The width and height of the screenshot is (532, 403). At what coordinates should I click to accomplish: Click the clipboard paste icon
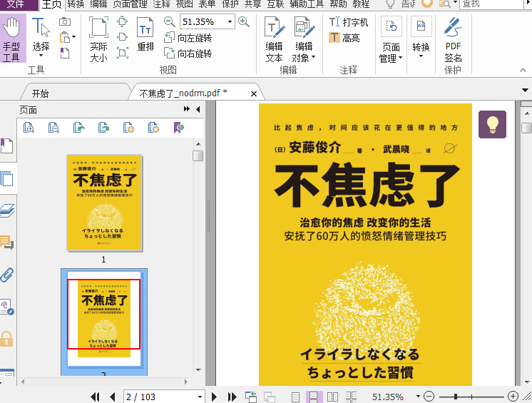pos(65,37)
